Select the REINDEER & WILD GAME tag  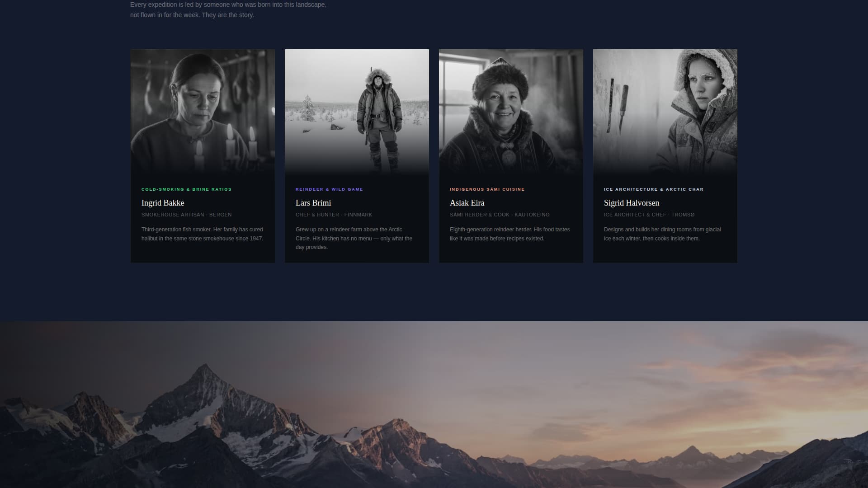pyautogui.click(x=329, y=189)
